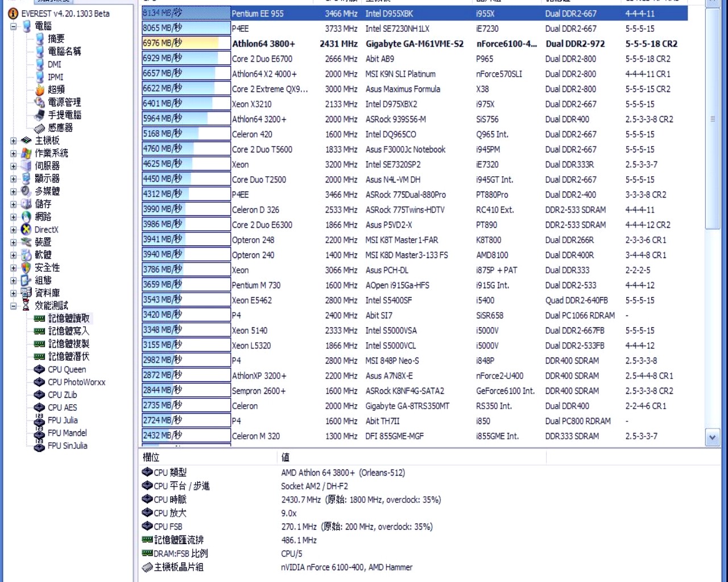Open the 資料庫 database tree item
This screenshot has width=728, height=582.
pos(47,293)
